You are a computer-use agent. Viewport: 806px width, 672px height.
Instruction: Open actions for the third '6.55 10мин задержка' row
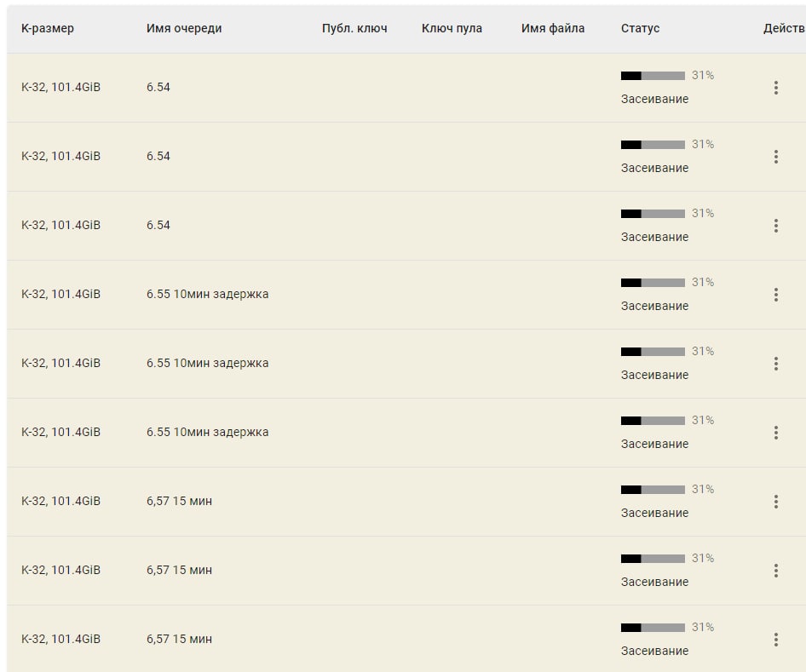775,433
